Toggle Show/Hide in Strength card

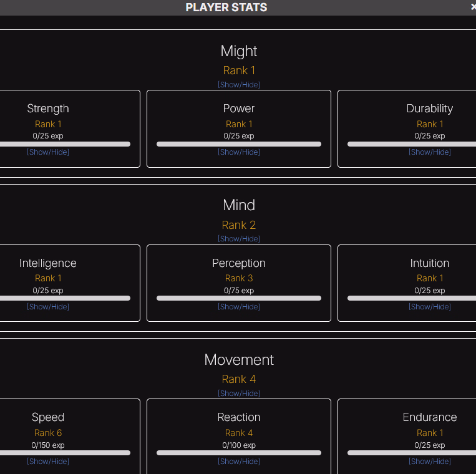[48, 152]
